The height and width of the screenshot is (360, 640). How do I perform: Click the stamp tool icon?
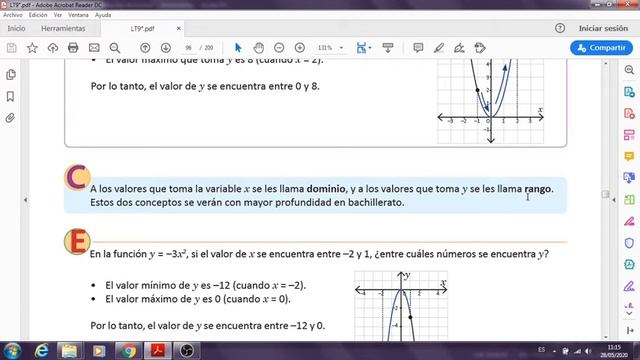(480, 48)
